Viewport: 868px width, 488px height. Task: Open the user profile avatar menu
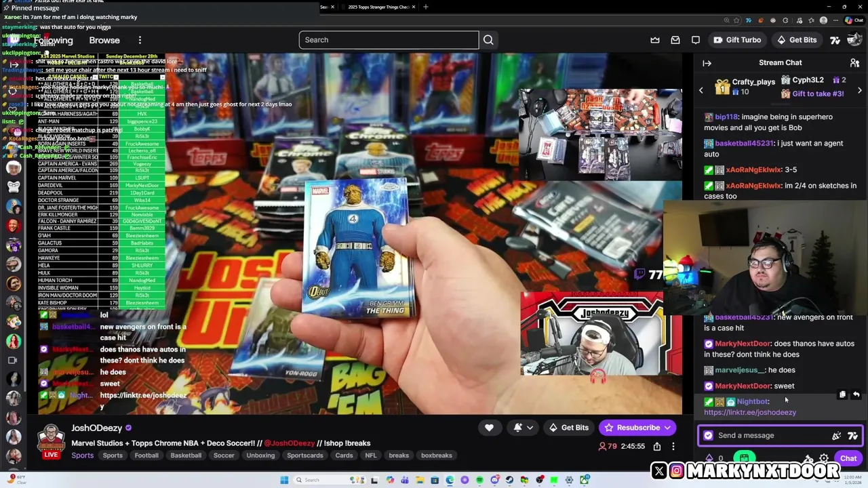[855, 40]
